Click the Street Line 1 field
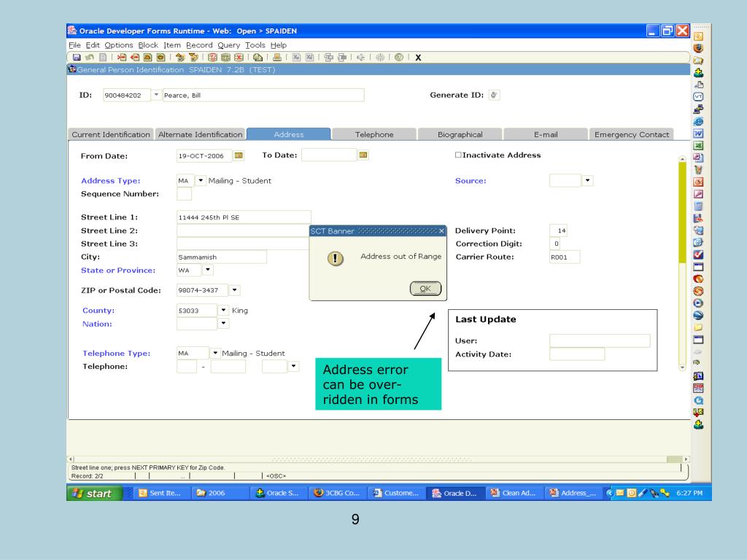The height and width of the screenshot is (560, 747). click(244, 217)
